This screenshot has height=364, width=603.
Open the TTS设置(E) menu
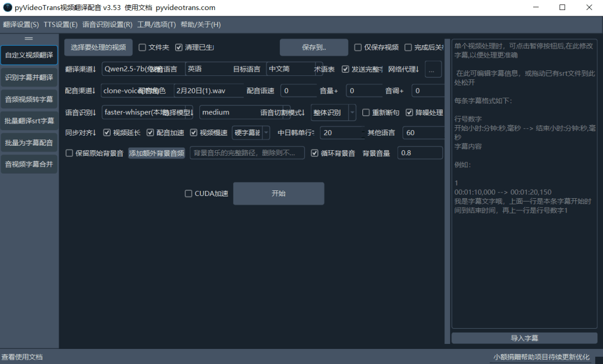pos(60,25)
